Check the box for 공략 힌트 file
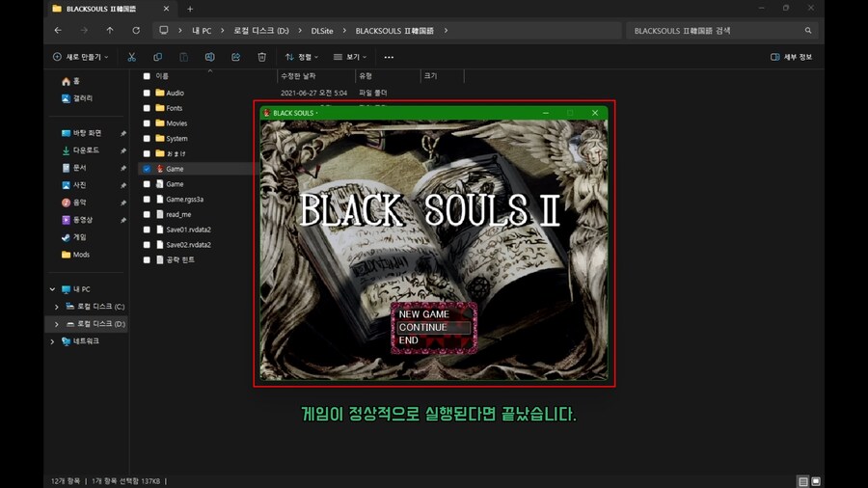This screenshot has width=868, height=488. 147,259
